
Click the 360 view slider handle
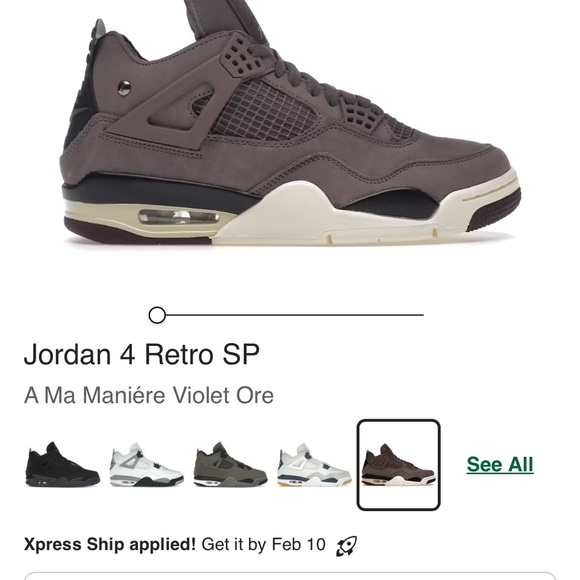click(157, 315)
